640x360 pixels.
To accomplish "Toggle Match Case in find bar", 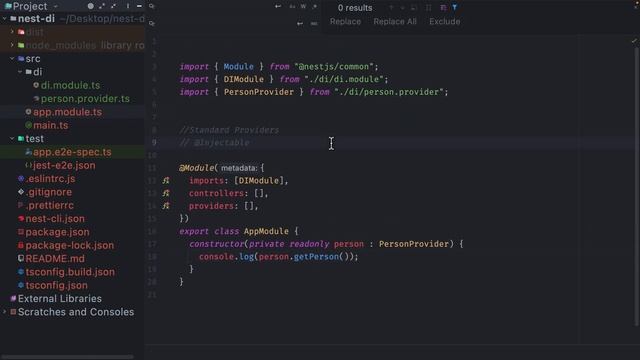I will coord(292,7).
